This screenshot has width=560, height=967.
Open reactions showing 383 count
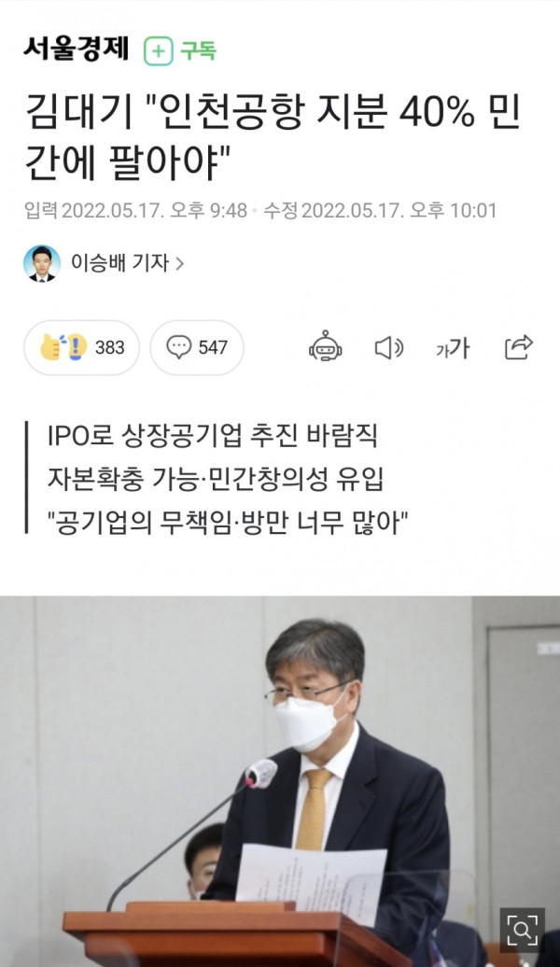pyautogui.click(x=81, y=347)
